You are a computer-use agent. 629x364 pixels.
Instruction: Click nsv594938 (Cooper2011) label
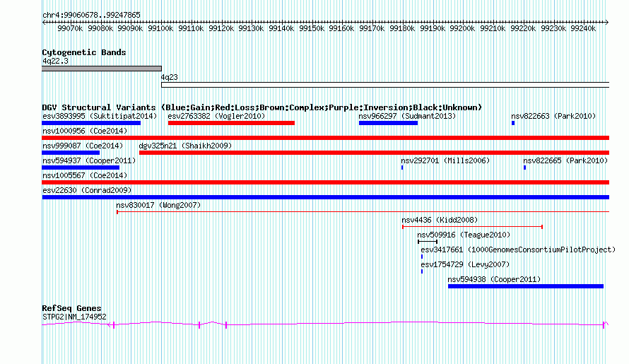(x=494, y=279)
